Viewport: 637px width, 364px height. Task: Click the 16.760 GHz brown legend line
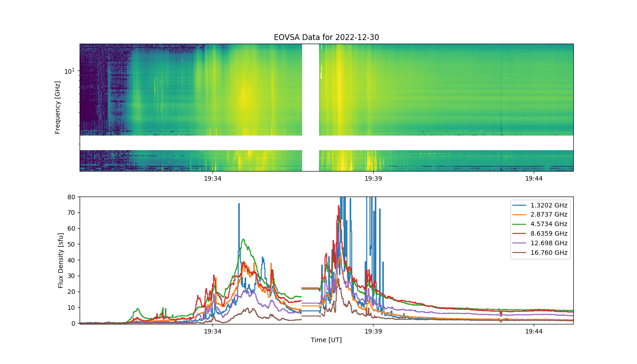[521, 253]
